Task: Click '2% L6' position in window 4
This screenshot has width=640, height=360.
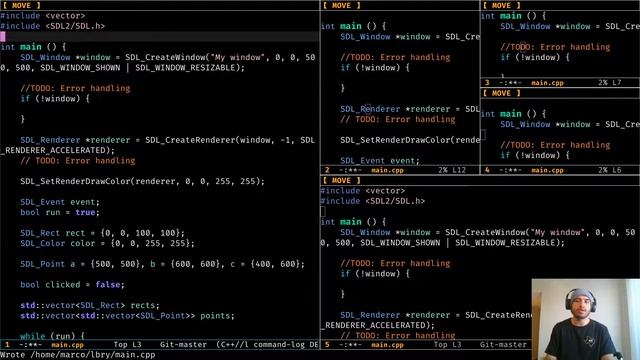Action: point(610,170)
